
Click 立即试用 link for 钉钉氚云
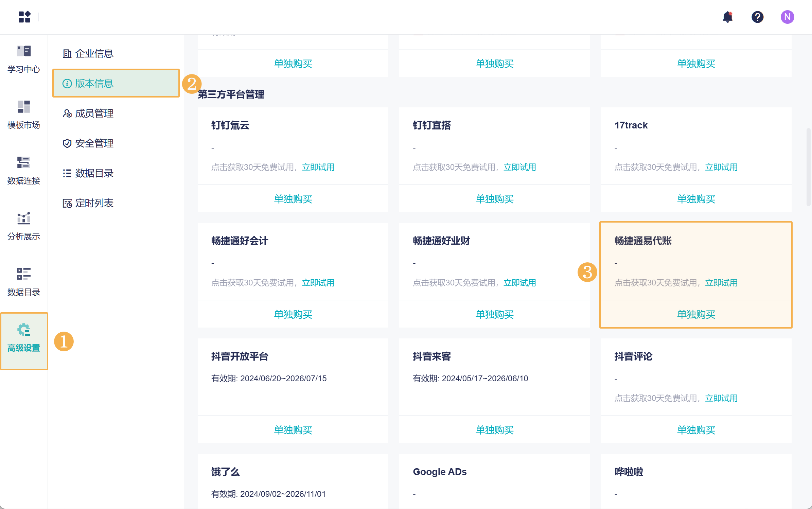318,167
